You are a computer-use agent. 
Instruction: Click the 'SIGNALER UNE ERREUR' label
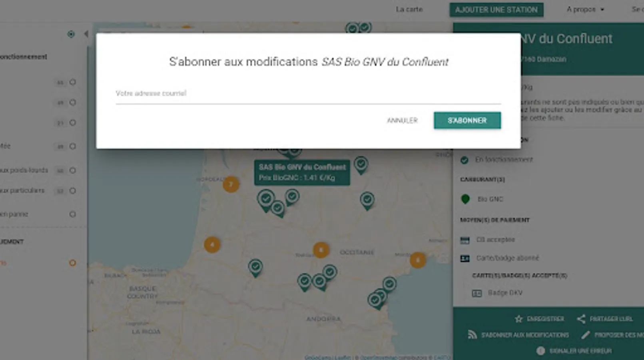(x=580, y=351)
